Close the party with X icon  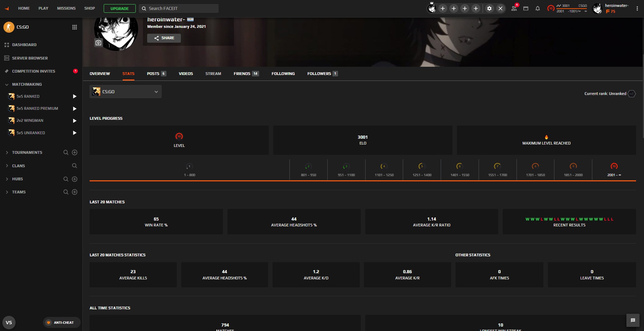click(500, 9)
